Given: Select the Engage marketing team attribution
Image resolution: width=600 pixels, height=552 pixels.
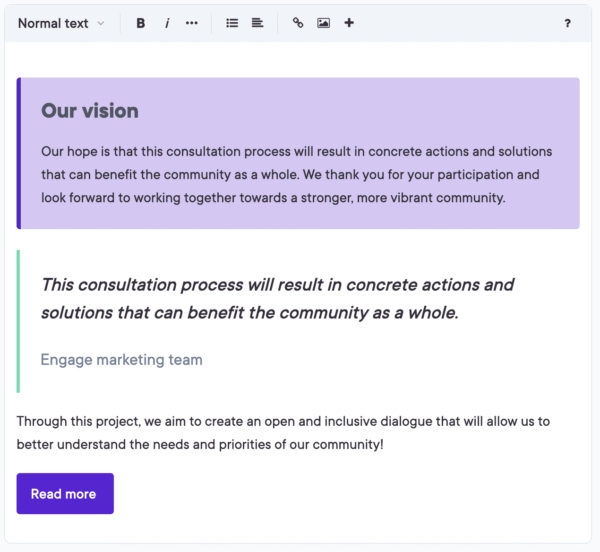Looking at the screenshot, I should click(x=121, y=359).
